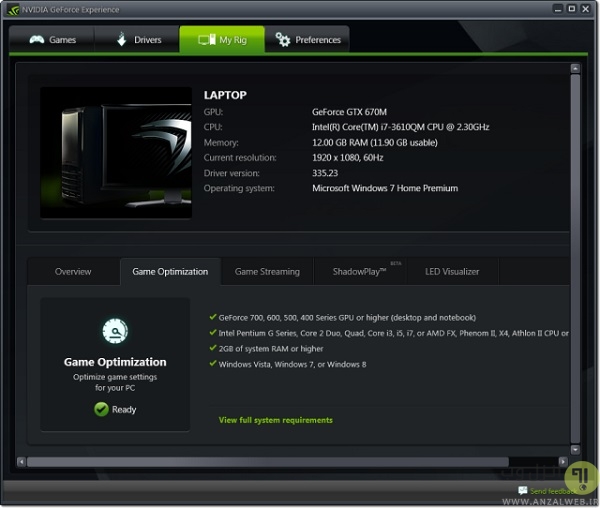Select the 1920 x 1080, 60Hz resolution value
Image resolution: width=600 pixels, height=508 pixels.
pyautogui.click(x=347, y=158)
